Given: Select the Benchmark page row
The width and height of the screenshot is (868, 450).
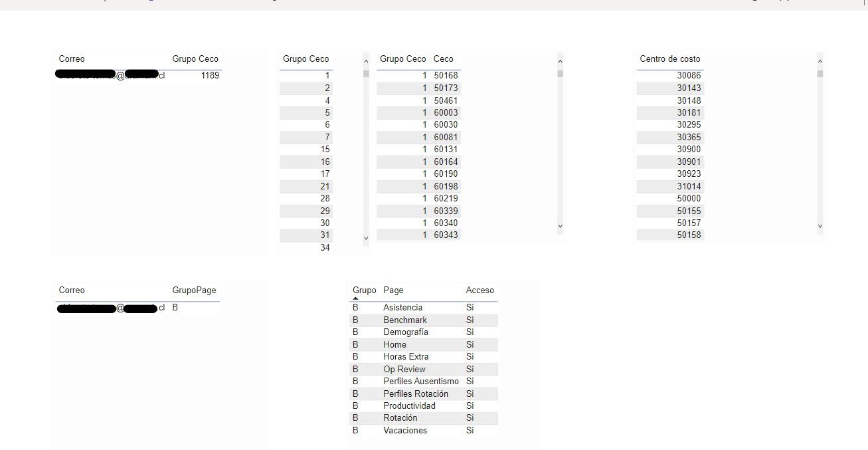Looking at the screenshot, I should click(x=424, y=320).
